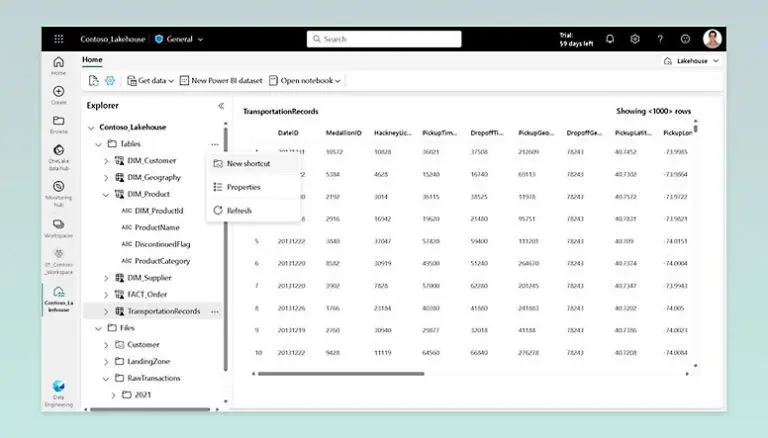The height and width of the screenshot is (438, 768).
Task: Collapse the Explorer pane
Action: click(x=221, y=105)
